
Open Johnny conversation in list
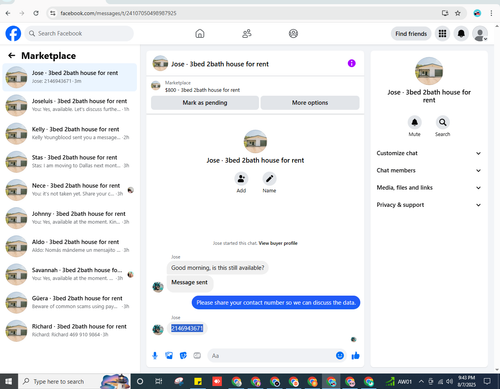click(x=70, y=218)
